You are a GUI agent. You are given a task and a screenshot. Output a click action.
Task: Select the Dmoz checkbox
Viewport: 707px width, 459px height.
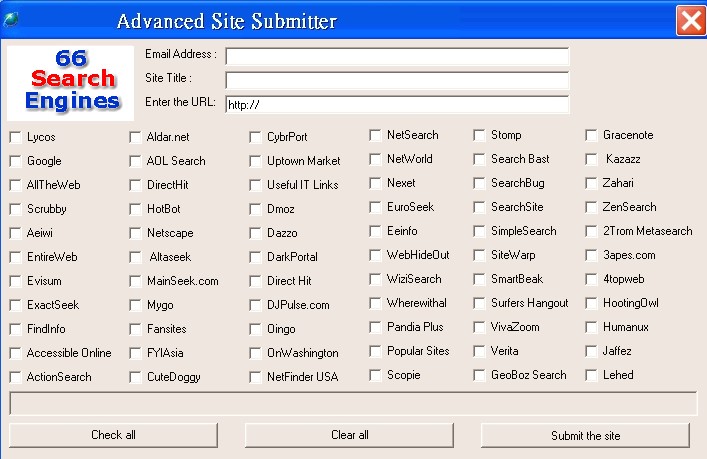[x=255, y=209]
